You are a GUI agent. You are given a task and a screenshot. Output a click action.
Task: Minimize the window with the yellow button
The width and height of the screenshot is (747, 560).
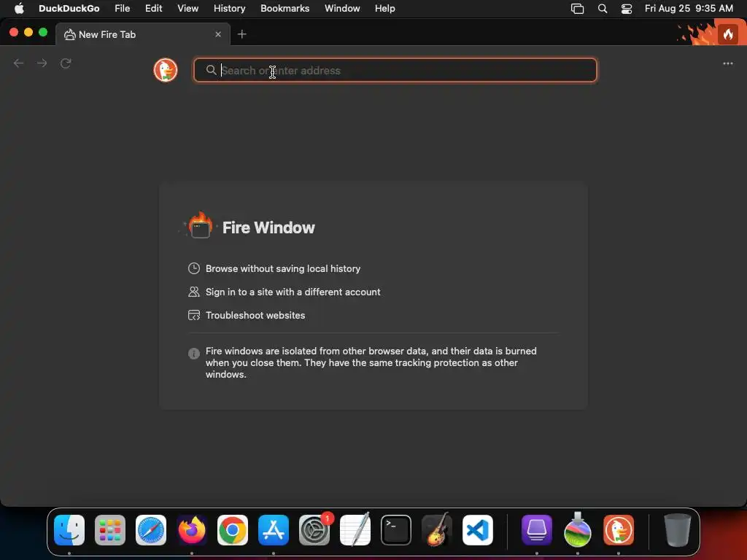(x=28, y=32)
